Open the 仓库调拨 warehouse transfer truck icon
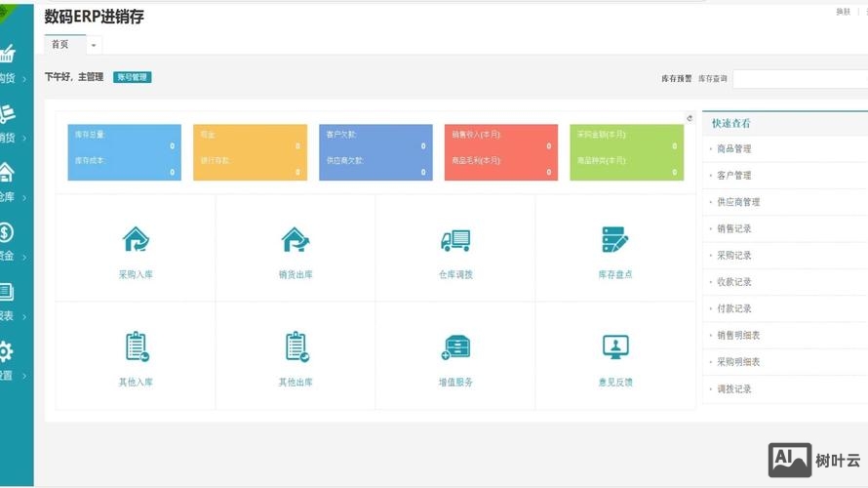 click(455, 240)
